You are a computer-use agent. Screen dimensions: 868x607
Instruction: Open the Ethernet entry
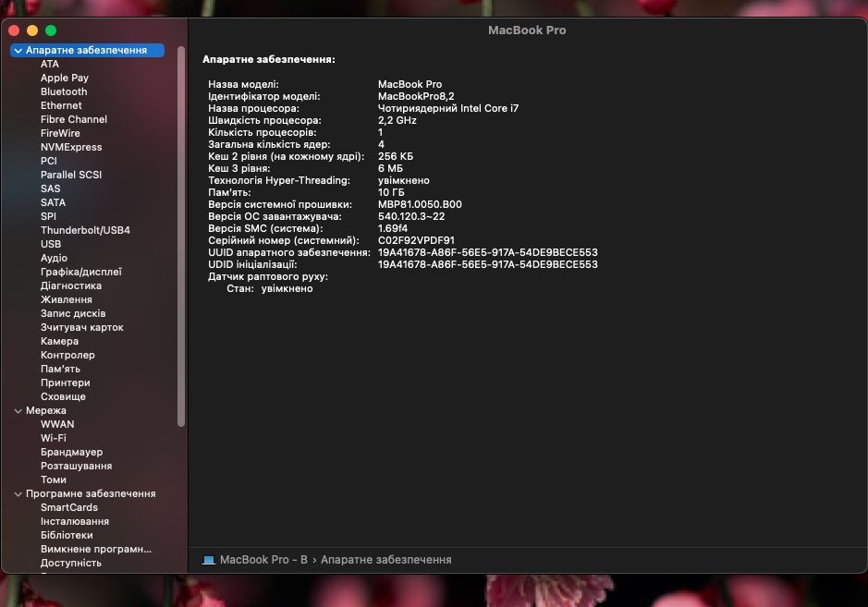pyautogui.click(x=61, y=105)
